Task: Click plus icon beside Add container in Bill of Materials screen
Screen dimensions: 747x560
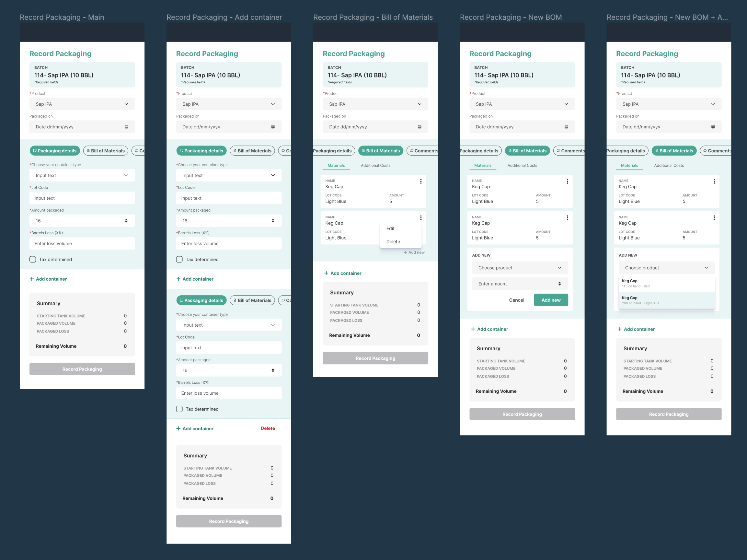Action: (x=326, y=273)
